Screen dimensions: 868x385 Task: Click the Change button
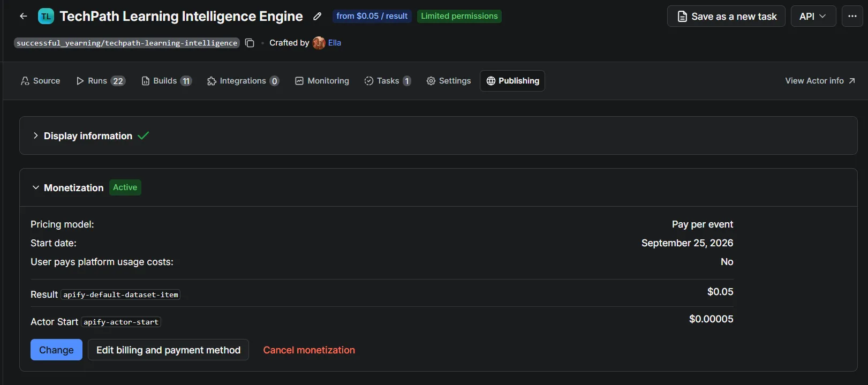pyautogui.click(x=56, y=350)
